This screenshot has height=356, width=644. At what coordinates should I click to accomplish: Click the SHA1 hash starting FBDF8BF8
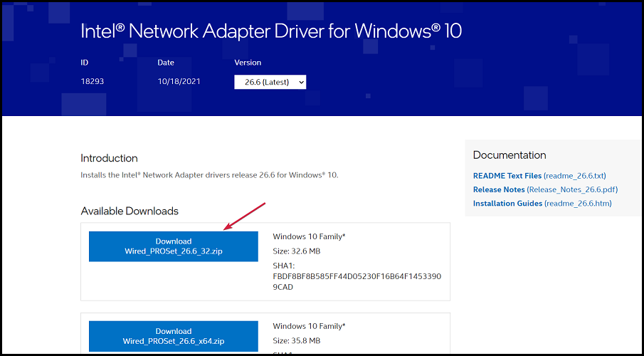[357, 282]
